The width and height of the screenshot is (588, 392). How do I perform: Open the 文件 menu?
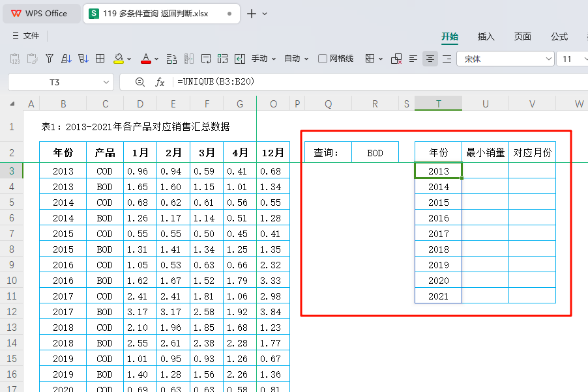[x=26, y=36]
